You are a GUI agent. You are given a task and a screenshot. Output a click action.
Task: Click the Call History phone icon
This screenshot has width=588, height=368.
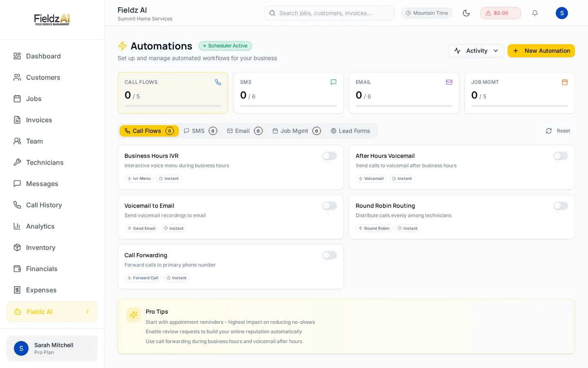(x=17, y=205)
